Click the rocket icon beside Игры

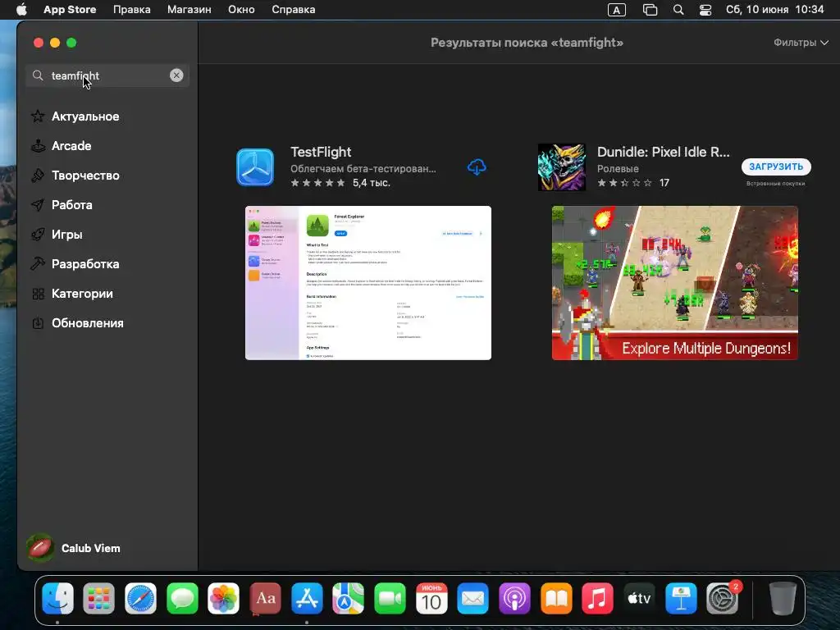tap(38, 234)
